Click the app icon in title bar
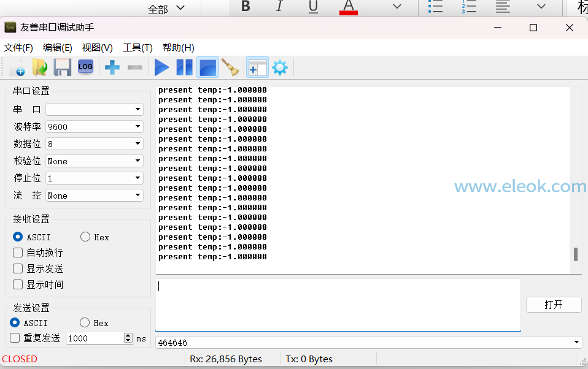The width and height of the screenshot is (588, 369). click(x=10, y=28)
